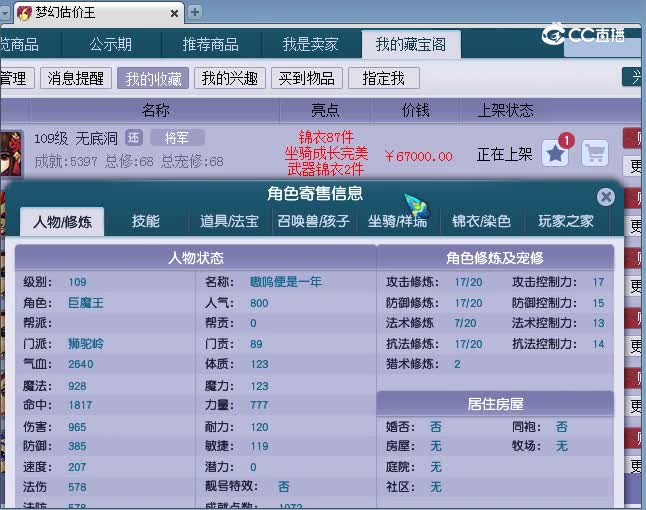Click the 命中 value 1817
This screenshot has height=510, width=646.
(80, 405)
